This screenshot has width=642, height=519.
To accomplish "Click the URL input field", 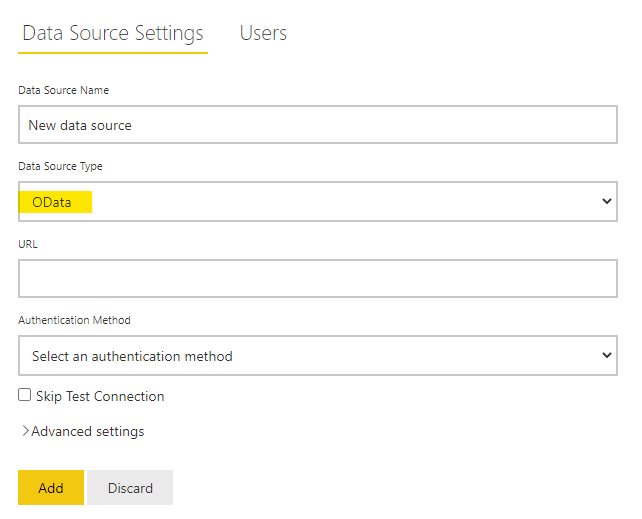I will 318,278.
